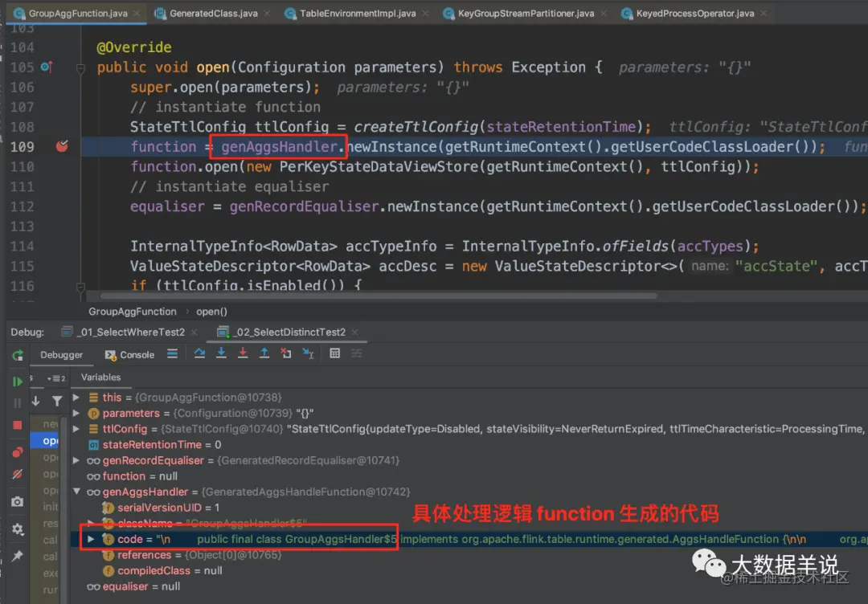
Task: Click the Run to Cursor icon
Action: (308, 353)
